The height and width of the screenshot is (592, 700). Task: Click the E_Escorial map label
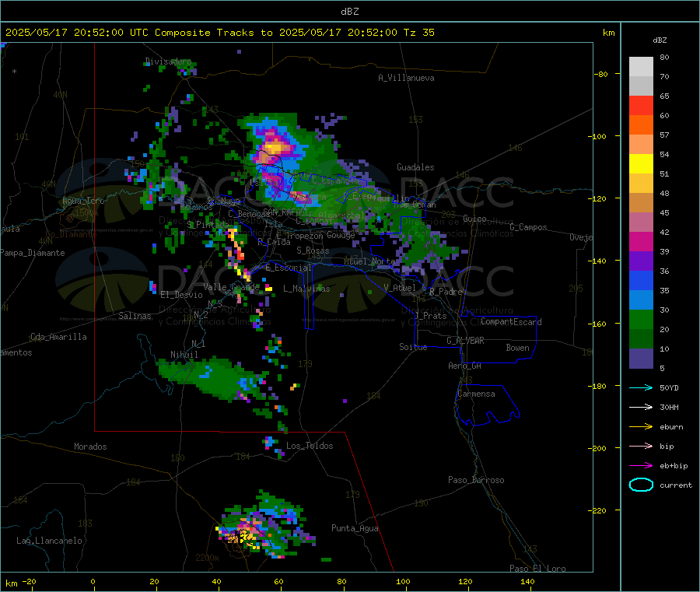click(x=289, y=268)
